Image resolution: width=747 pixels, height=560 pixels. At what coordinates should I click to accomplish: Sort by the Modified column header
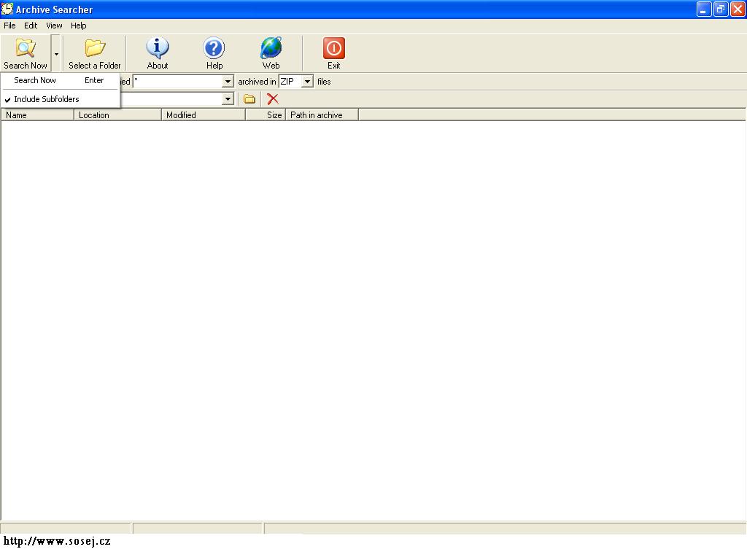(204, 114)
